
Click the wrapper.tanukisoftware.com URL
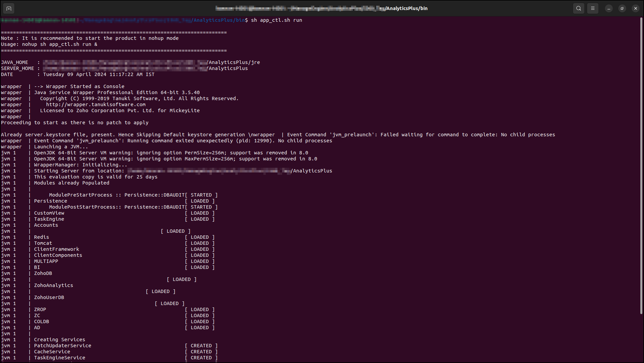coord(96,104)
